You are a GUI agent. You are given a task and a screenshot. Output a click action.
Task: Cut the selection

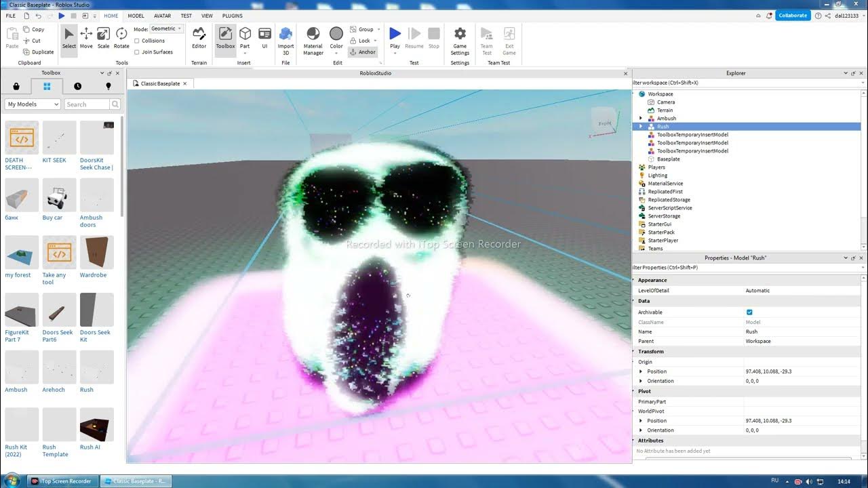(32, 41)
